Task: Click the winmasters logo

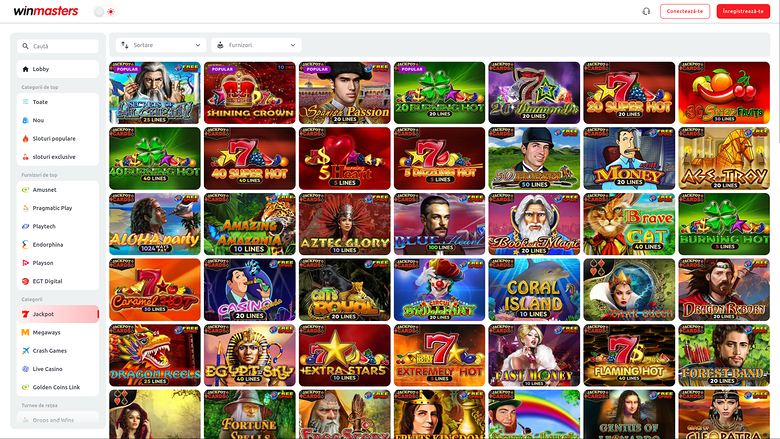Action: point(46,11)
